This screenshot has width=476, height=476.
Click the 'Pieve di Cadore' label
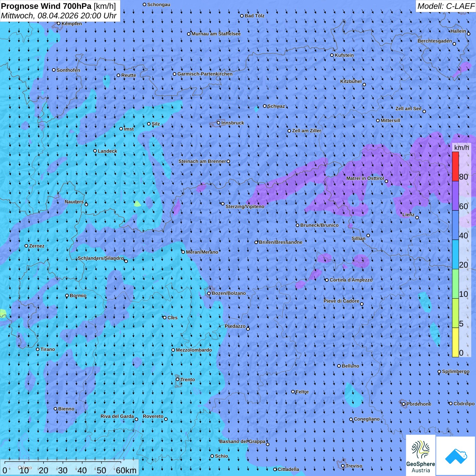[341, 301]
